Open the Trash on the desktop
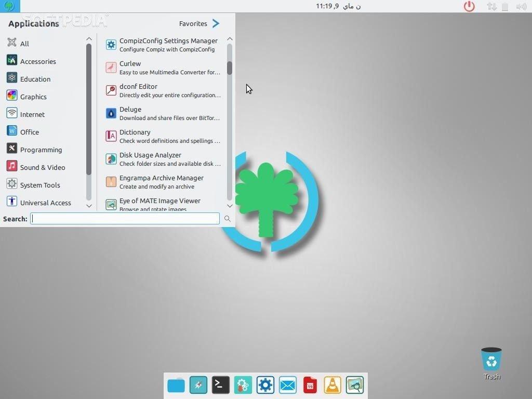Image resolution: width=532 pixels, height=399 pixels. [491, 361]
